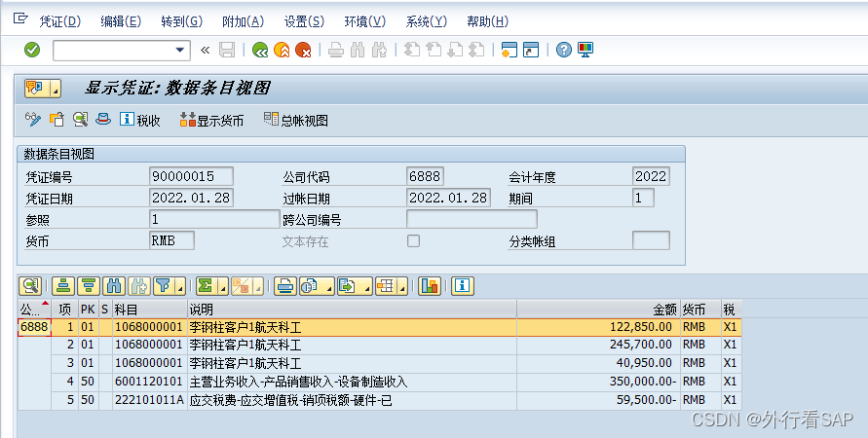Click the Print icon in the standard toolbar
868x438 pixels.
tap(335, 51)
